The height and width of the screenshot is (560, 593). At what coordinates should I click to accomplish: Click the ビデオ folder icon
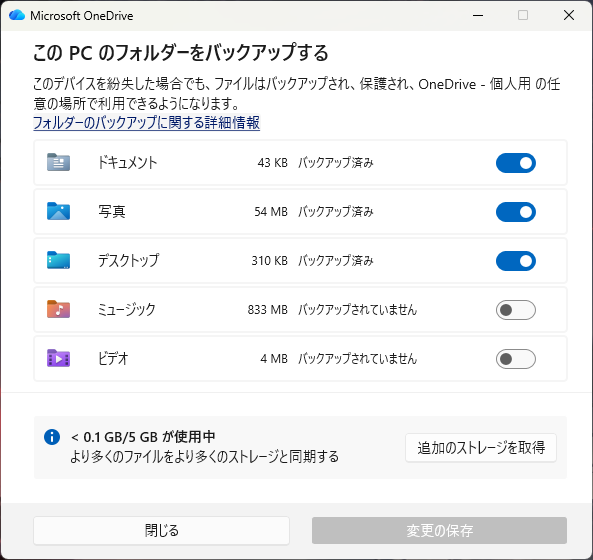pos(58,358)
